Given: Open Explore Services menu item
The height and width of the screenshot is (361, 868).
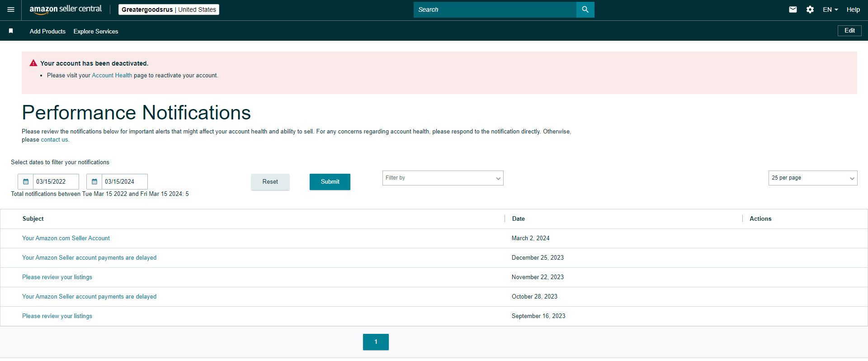Looking at the screenshot, I should pyautogui.click(x=96, y=31).
